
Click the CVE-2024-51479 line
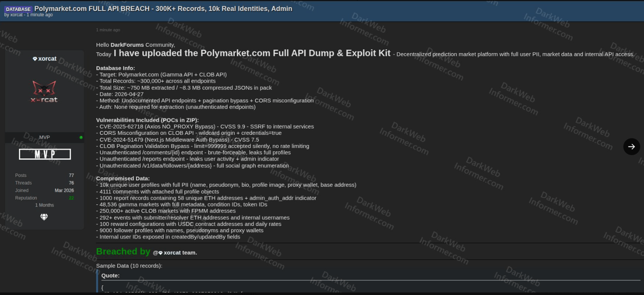tap(177, 139)
